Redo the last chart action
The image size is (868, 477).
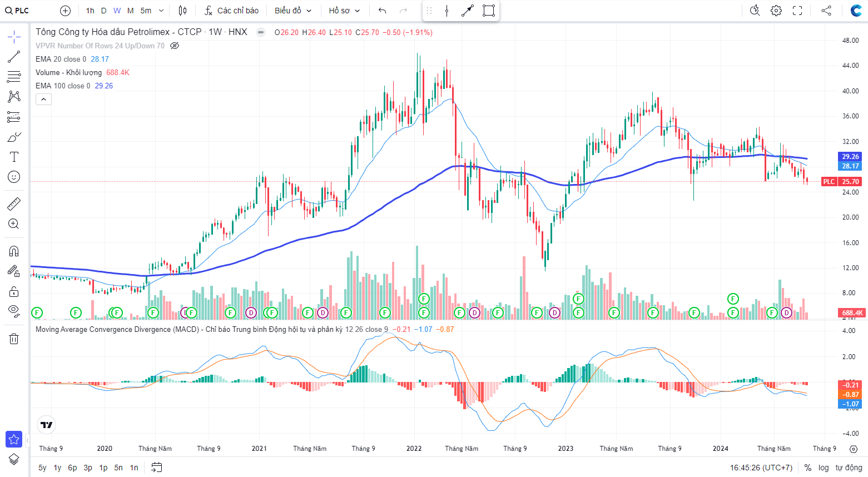click(x=403, y=11)
